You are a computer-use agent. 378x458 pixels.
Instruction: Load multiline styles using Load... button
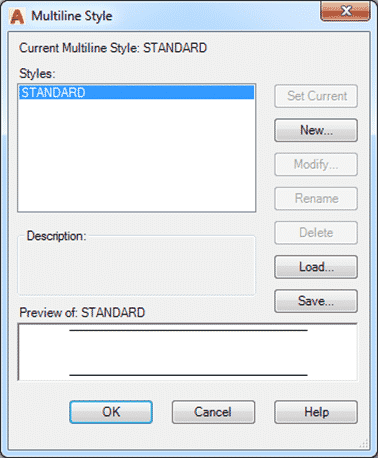click(316, 267)
